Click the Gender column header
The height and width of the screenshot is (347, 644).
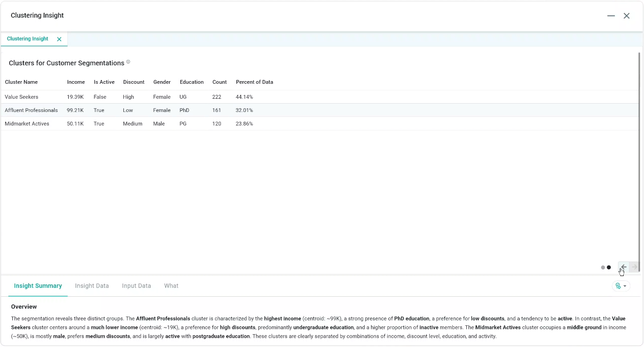[162, 82]
